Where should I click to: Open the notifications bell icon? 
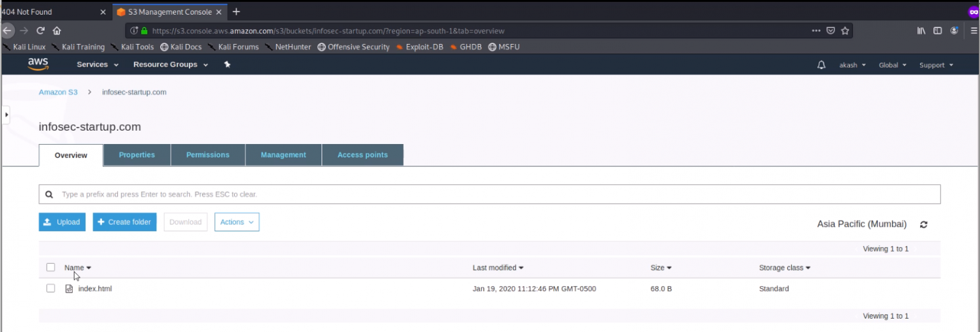click(821, 65)
